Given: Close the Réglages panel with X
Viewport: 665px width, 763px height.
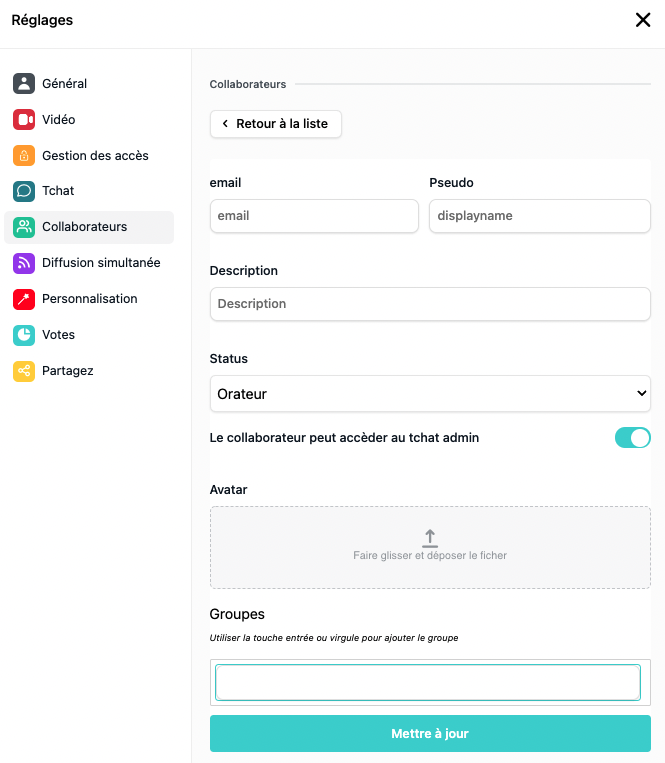Looking at the screenshot, I should pos(643,20).
